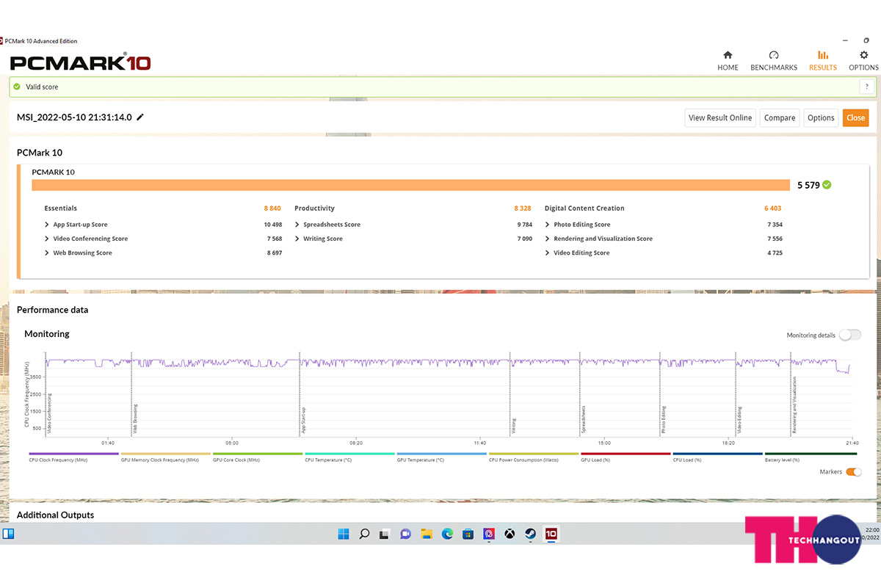Image resolution: width=881 pixels, height=588 pixels.
Task: Expand Web Browsing Score row
Action: [x=47, y=253]
